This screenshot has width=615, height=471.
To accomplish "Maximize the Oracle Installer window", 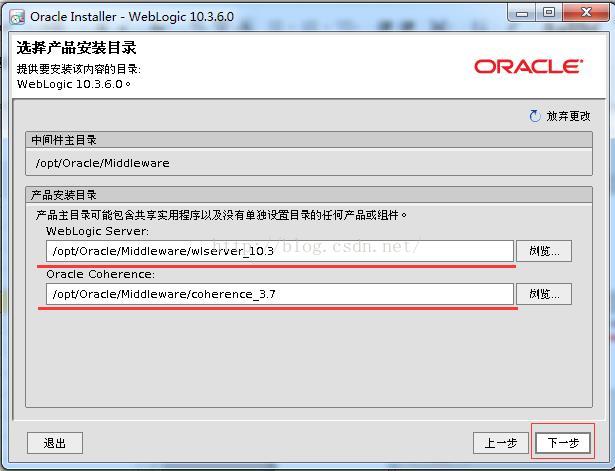I will [549, 13].
